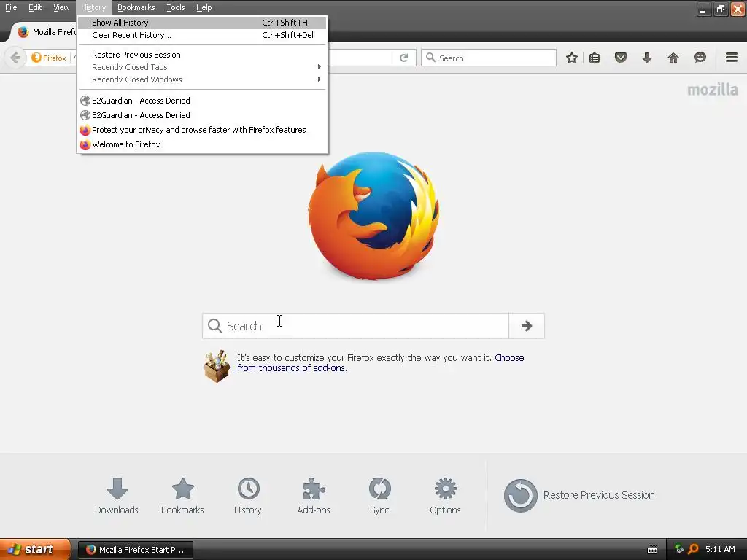
Task: Click the Pocket icon in toolbar
Action: pos(620,58)
